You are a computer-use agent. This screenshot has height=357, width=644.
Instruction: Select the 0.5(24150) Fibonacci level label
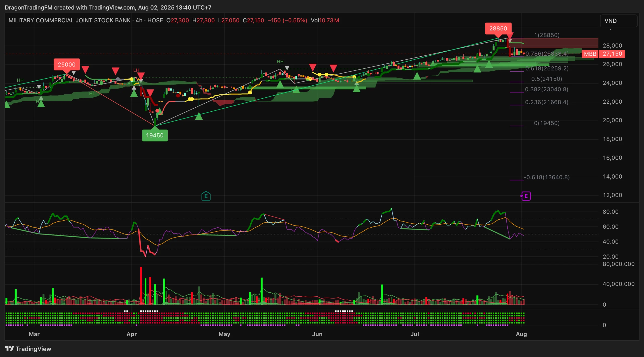[546, 79]
